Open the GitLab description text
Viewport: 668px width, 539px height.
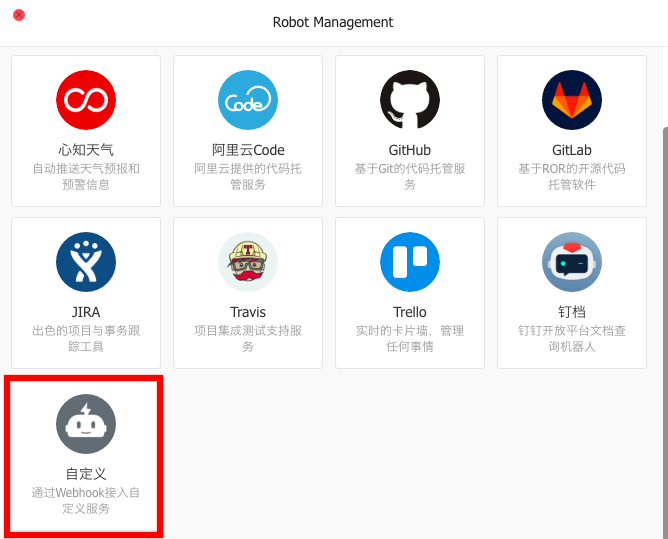(572, 177)
